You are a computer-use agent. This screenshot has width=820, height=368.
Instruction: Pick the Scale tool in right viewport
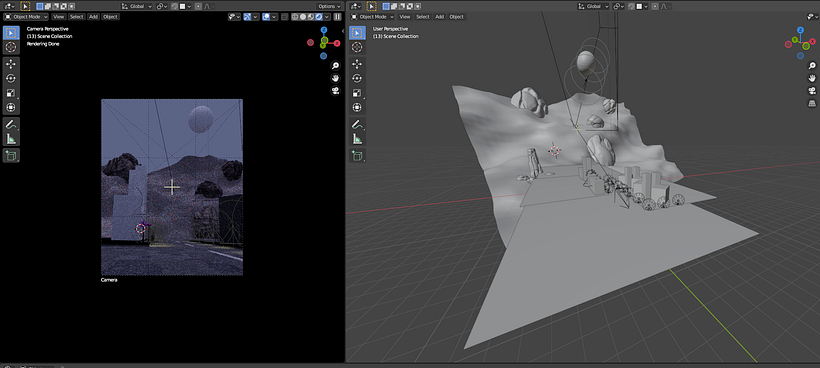point(357,93)
